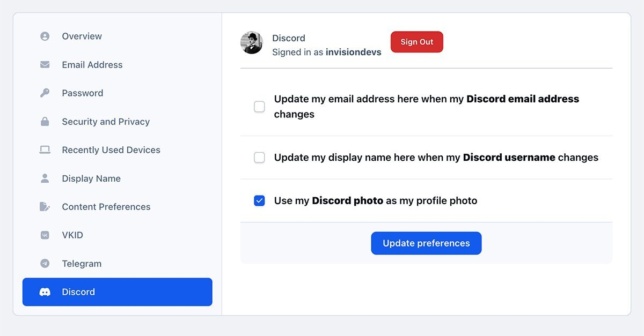Image resolution: width=644 pixels, height=336 pixels.
Task: Click the Display Name person icon
Action: point(45,178)
